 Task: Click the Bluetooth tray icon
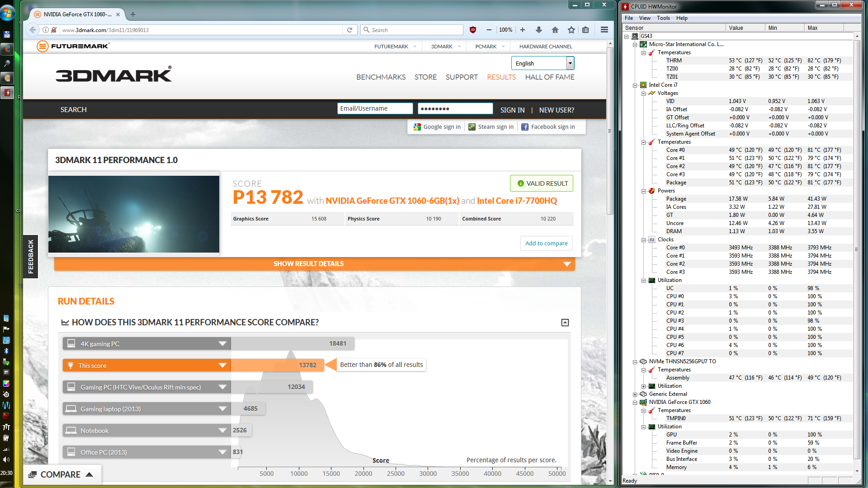click(x=6, y=351)
